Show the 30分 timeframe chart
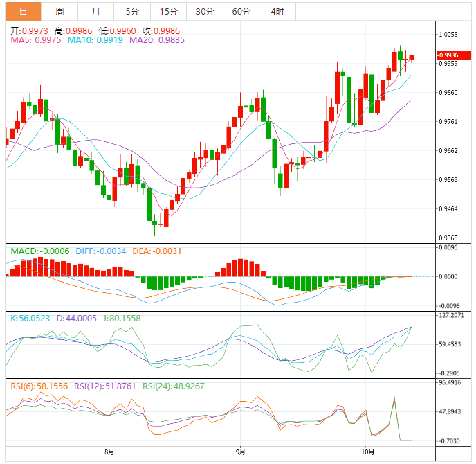The width and height of the screenshot is (476, 464). pos(205,11)
